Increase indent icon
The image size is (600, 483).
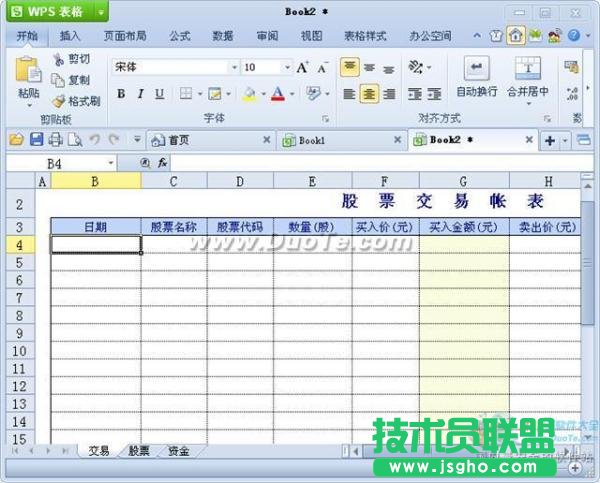(x=434, y=94)
